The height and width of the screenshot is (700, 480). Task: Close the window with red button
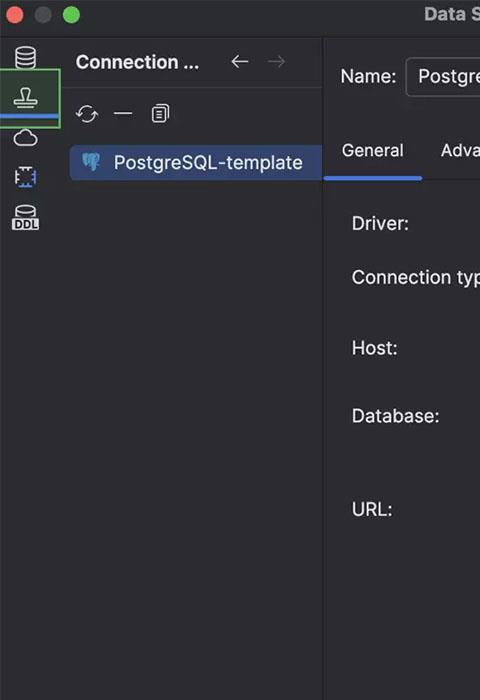click(15, 15)
